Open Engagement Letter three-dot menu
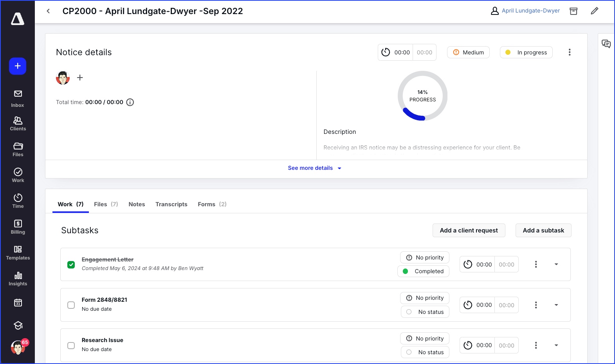Image resolution: width=615 pixels, height=364 pixels. (536, 264)
